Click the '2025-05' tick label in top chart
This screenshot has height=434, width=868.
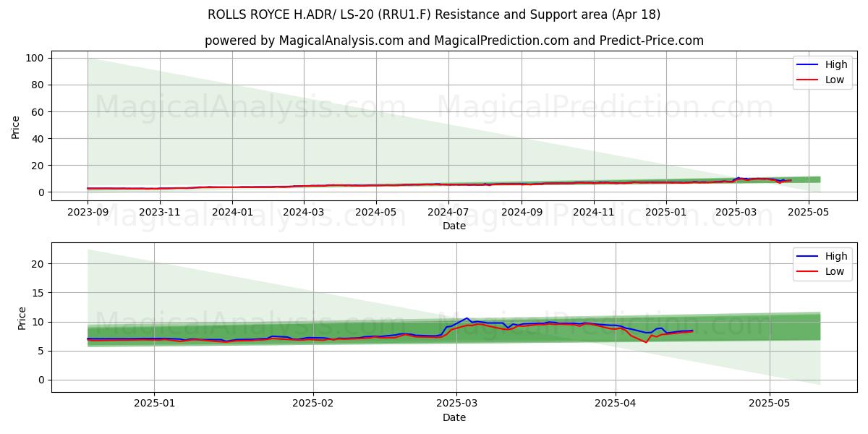pyautogui.click(x=808, y=213)
